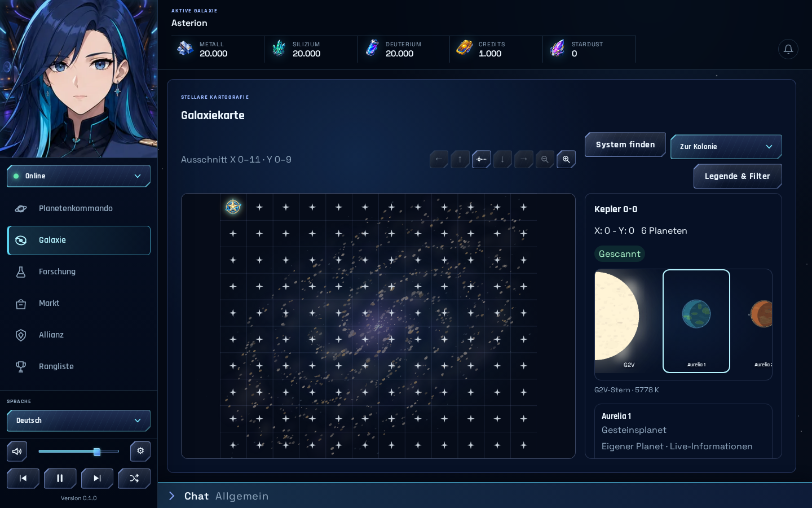Select the Aurelia 2 planet thumbnail
The height and width of the screenshot is (508, 812).
tap(752, 321)
